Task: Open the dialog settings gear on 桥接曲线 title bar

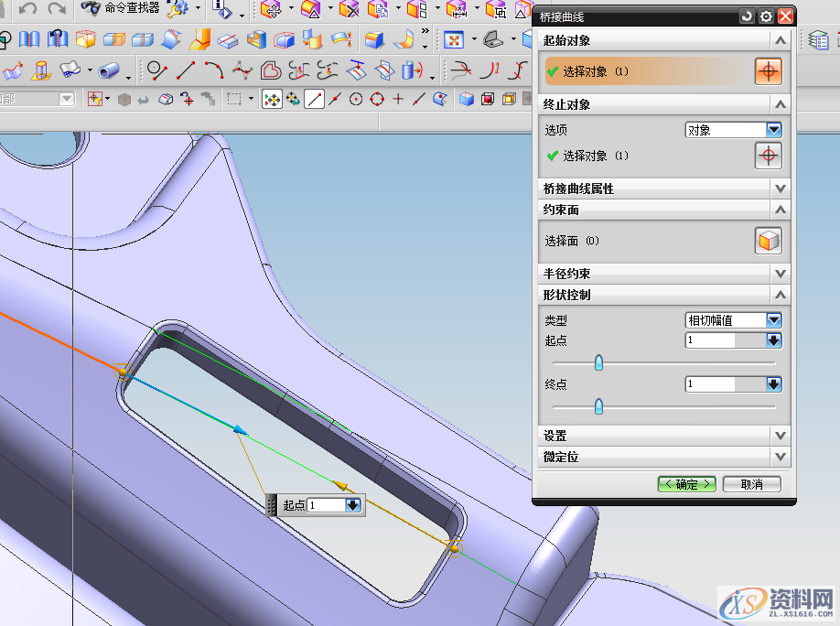Action: (x=766, y=16)
